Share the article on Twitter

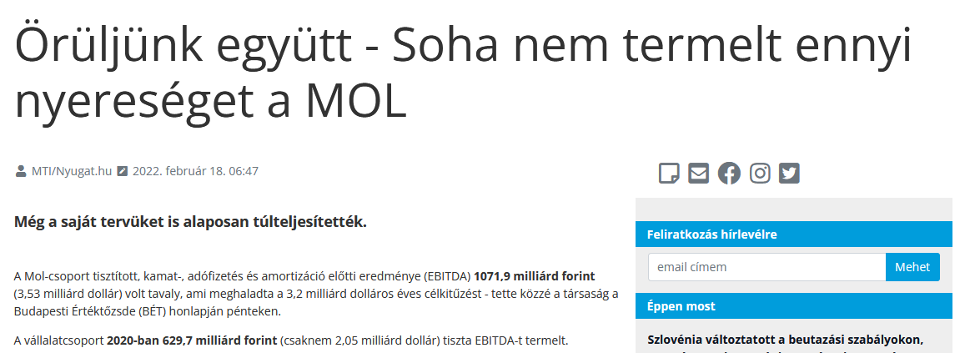pos(789,173)
